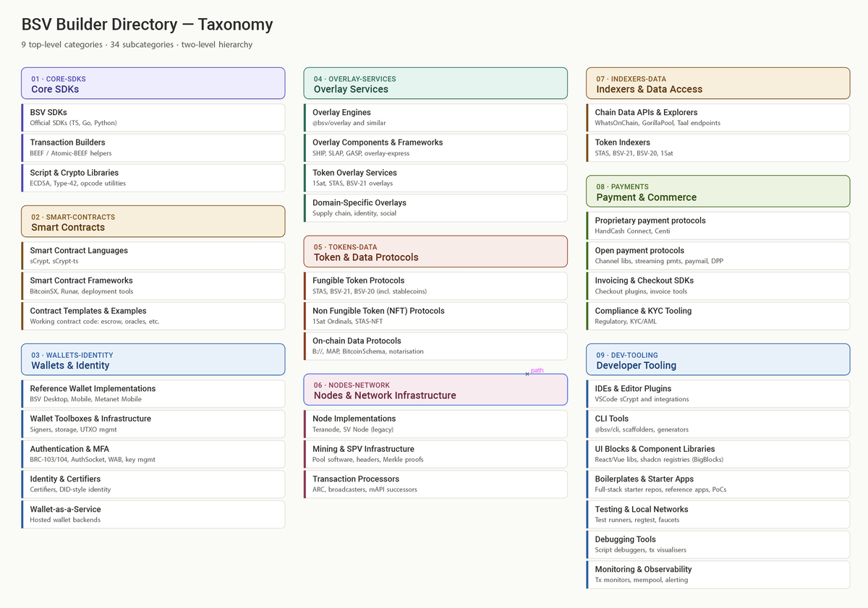
Task: Click the Reference Wallet Implementations card
Action: 153,394
